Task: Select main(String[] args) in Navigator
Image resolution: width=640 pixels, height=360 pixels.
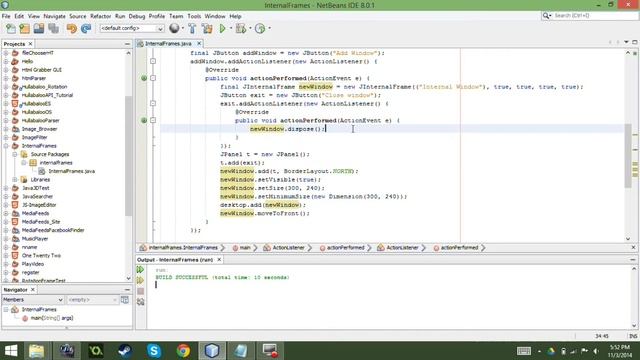Action: (52, 318)
